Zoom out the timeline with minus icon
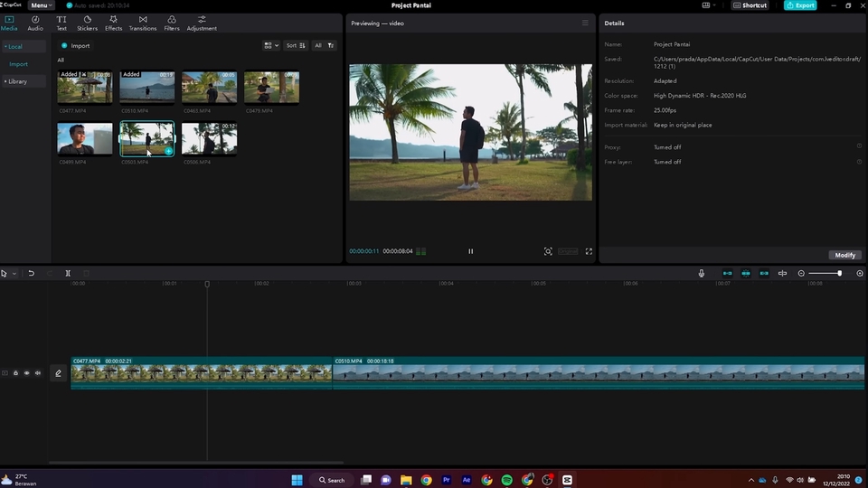 coord(801,273)
